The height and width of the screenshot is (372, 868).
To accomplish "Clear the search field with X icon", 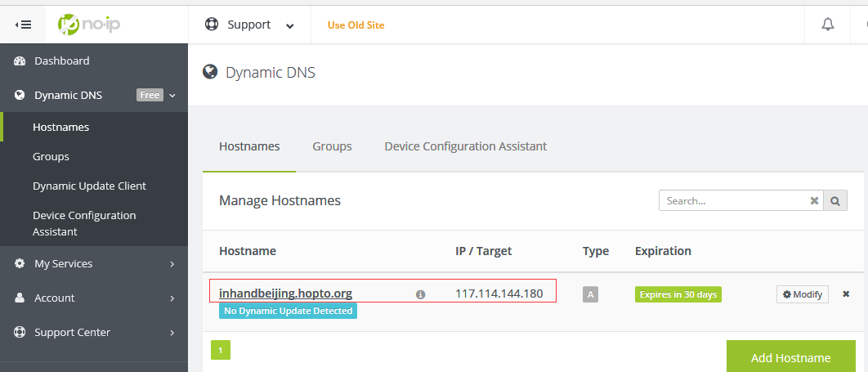I will (814, 200).
